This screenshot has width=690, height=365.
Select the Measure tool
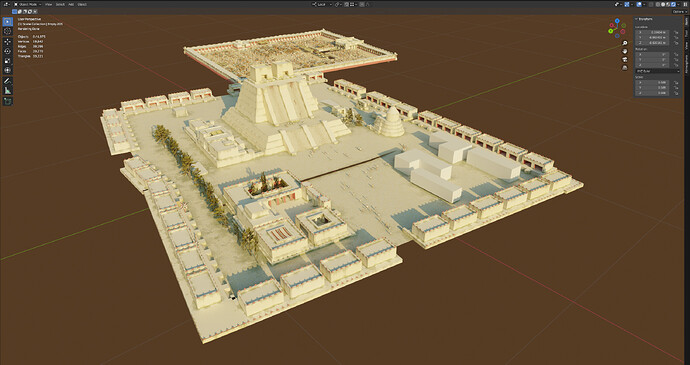point(7,90)
